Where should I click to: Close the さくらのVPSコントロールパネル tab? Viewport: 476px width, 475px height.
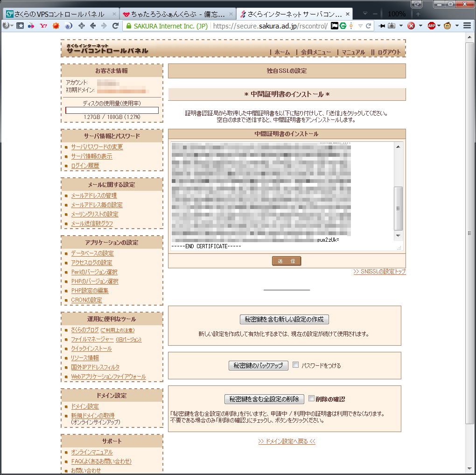pos(114,14)
